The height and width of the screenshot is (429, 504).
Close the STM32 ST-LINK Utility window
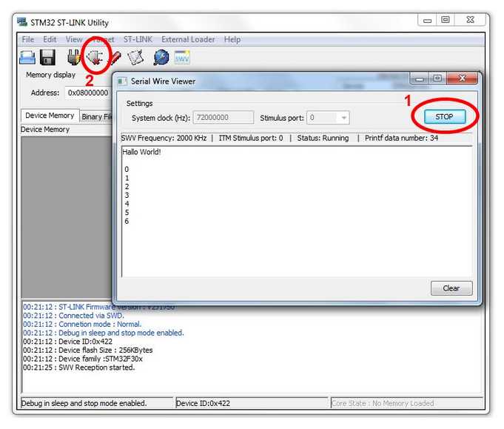tap(470, 20)
